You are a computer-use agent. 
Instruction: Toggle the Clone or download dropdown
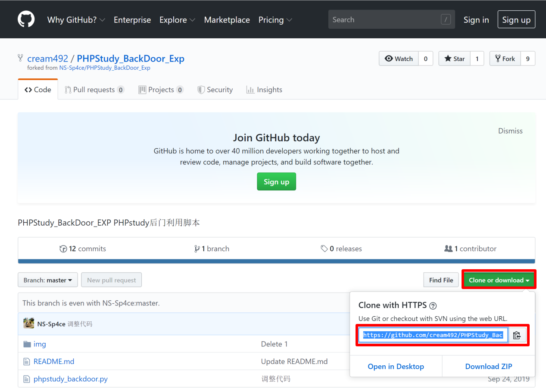pos(499,280)
